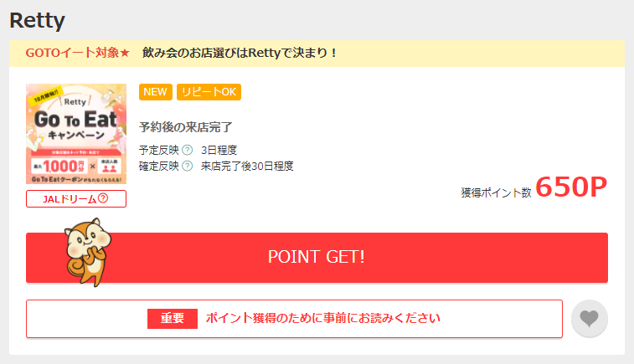The width and height of the screenshot is (634, 364).
Task: Open the question mark inside JALドリーム button
Action: point(103,198)
